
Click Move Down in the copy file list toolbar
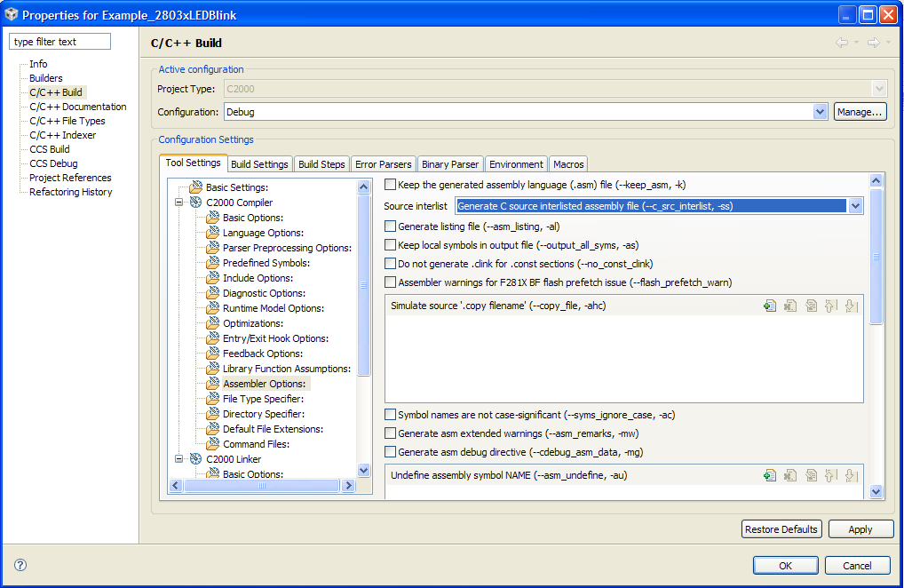point(852,305)
